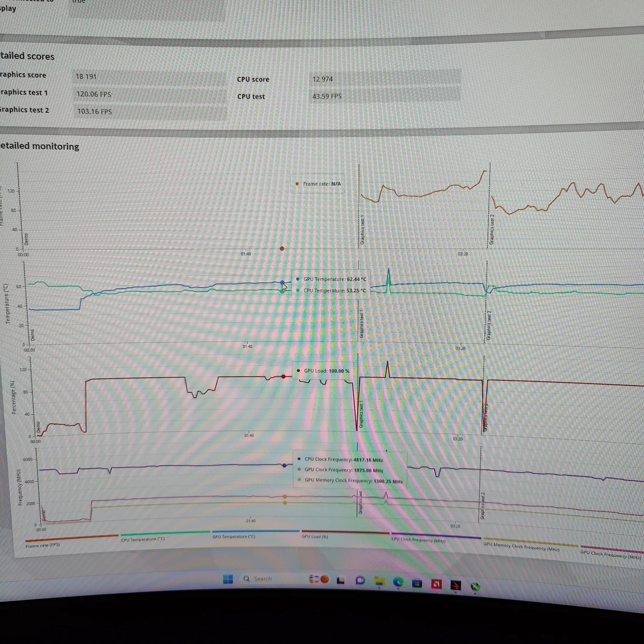Click the Demo marker on the temperature chart
The height and width of the screenshot is (644, 644).
(32, 335)
